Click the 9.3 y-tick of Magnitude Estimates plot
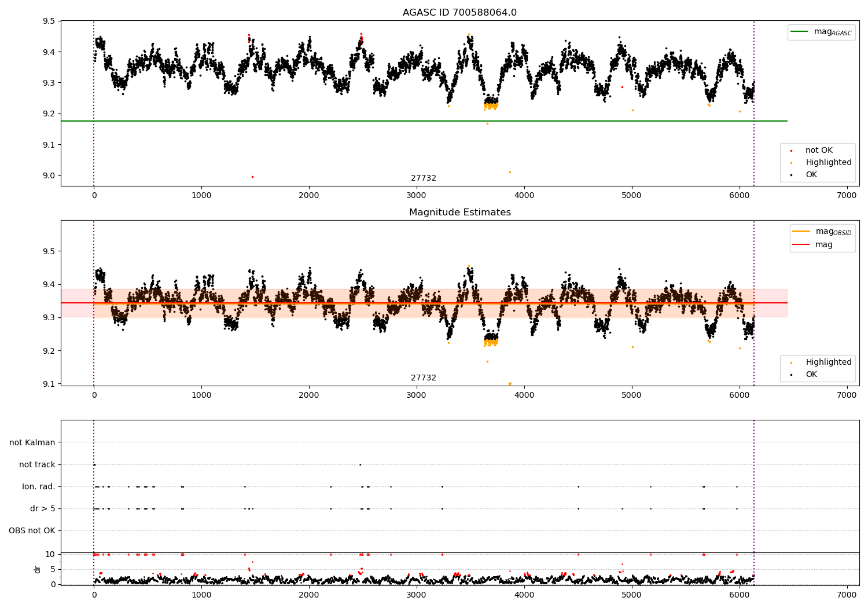868x608 pixels. (x=49, y=318)
